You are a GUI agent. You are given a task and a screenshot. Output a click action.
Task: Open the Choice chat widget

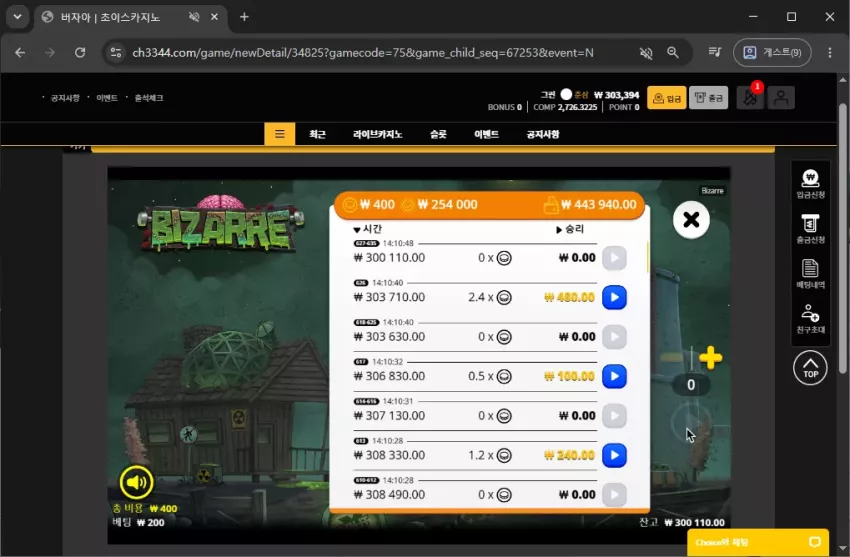(758, 542)
